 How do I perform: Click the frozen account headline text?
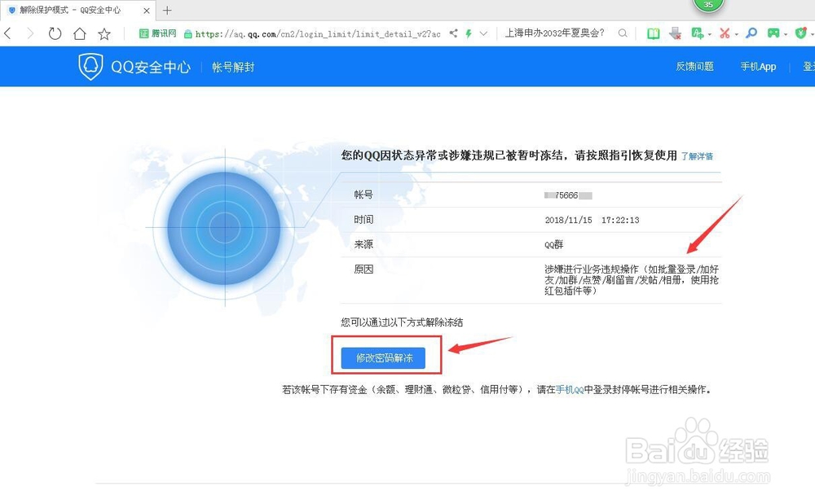[x=509, y=156]
